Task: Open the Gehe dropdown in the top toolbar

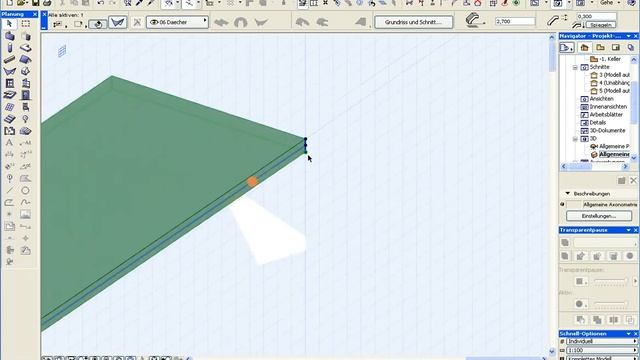Action: point(610,3)
